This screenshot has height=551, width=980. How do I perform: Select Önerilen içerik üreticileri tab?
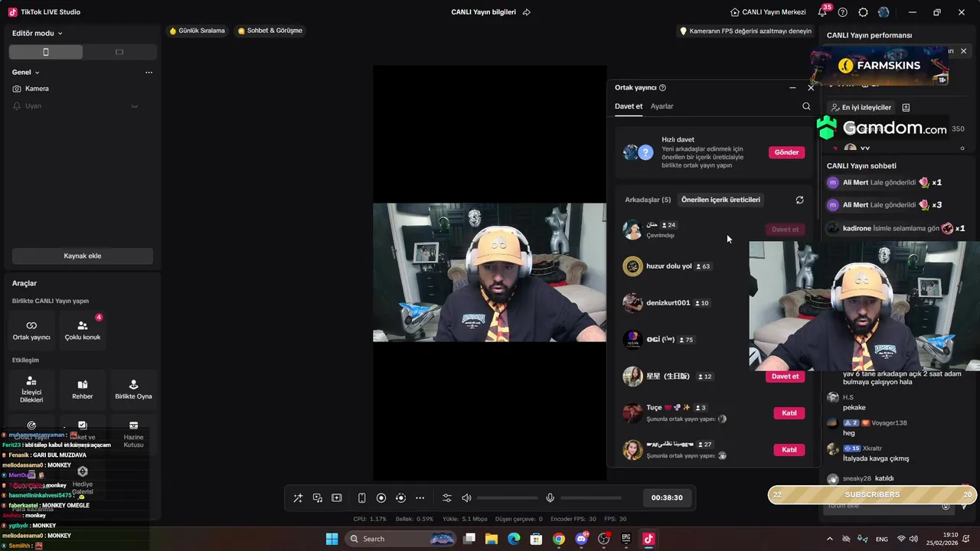pyautogui.click(x=720, y=200)
